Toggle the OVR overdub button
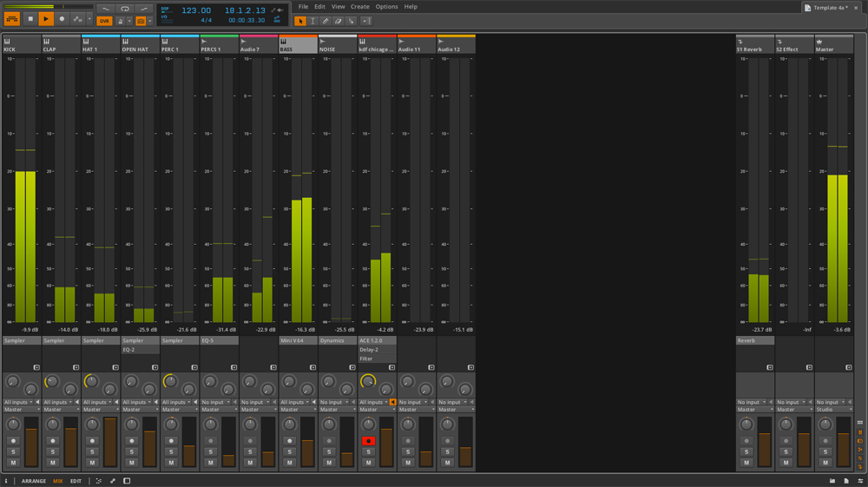This screenshot has width=868, height=487. (104, 21)
